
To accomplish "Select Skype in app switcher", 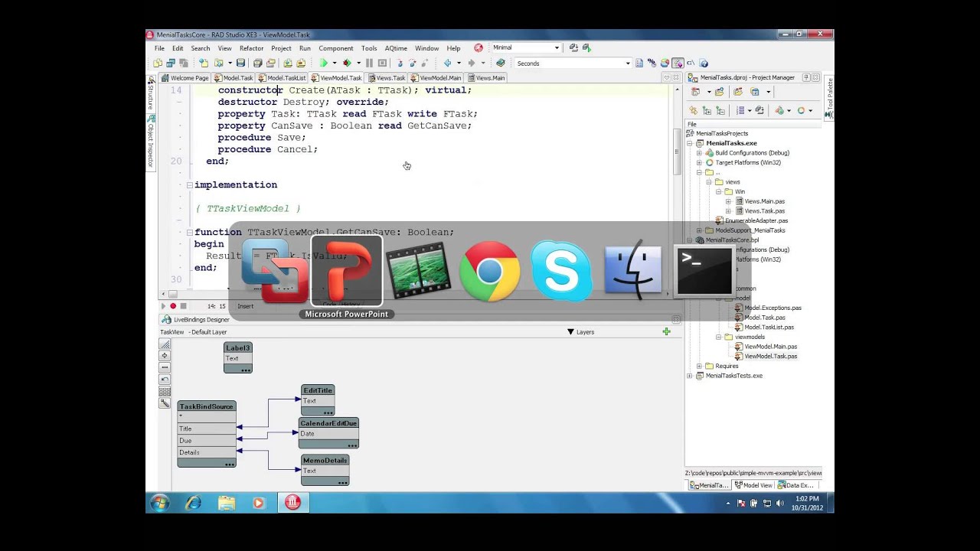I will 560,270.
